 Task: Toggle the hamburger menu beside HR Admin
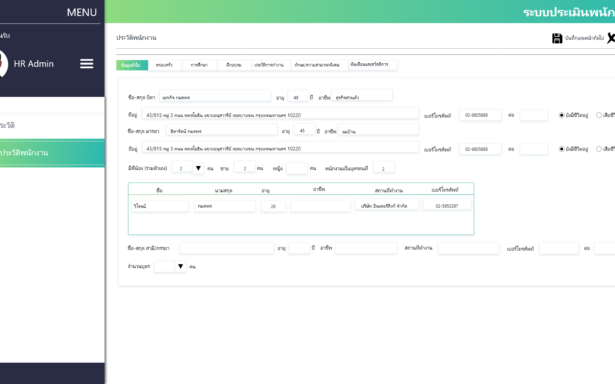pyautogui.click(x=87, y=64)
